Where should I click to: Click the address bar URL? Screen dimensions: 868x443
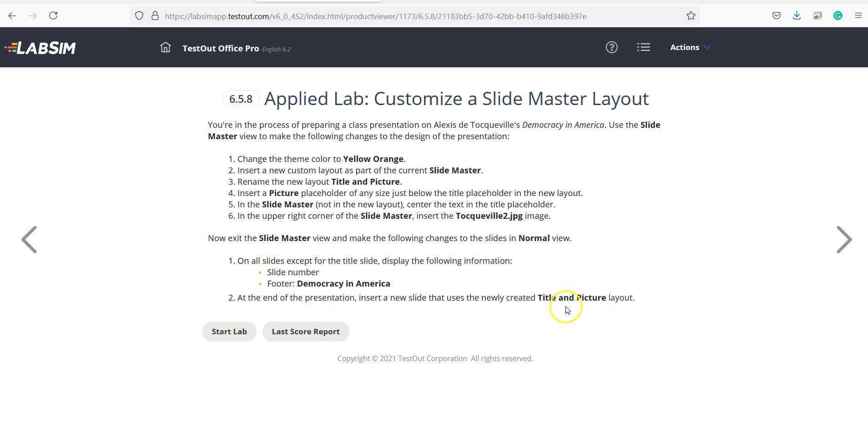click(x=376, y=16)
